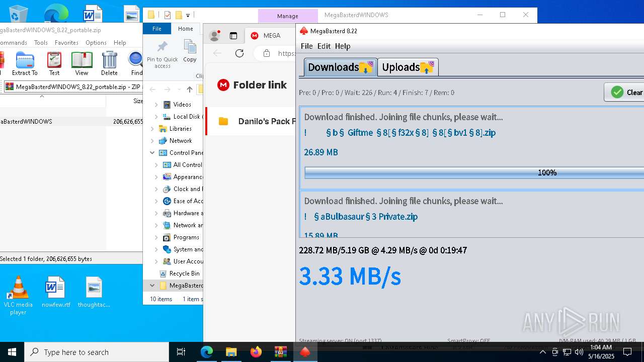This screenshot has height=362, width=644.
Task: Open the Edit menu in MegaBasterd
Action: [324, 46]
